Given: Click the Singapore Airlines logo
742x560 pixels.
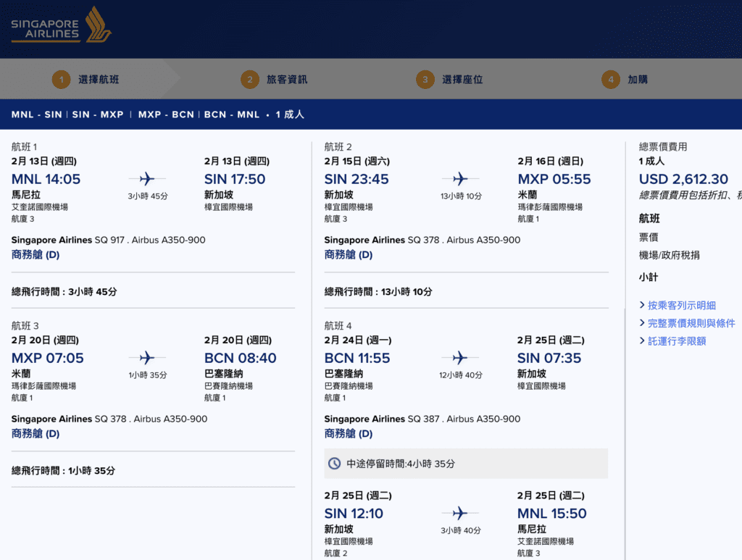Looking at the screenshot, I should [x=61, y=25].
